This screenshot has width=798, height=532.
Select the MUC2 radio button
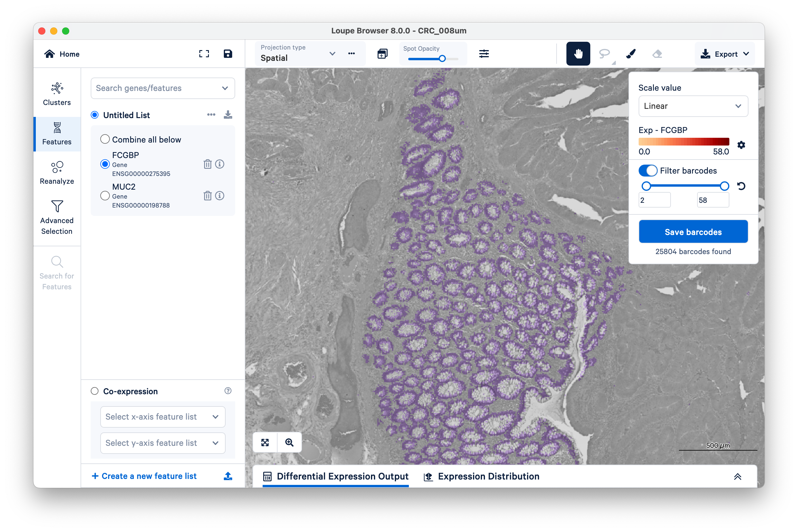(105, 196)
